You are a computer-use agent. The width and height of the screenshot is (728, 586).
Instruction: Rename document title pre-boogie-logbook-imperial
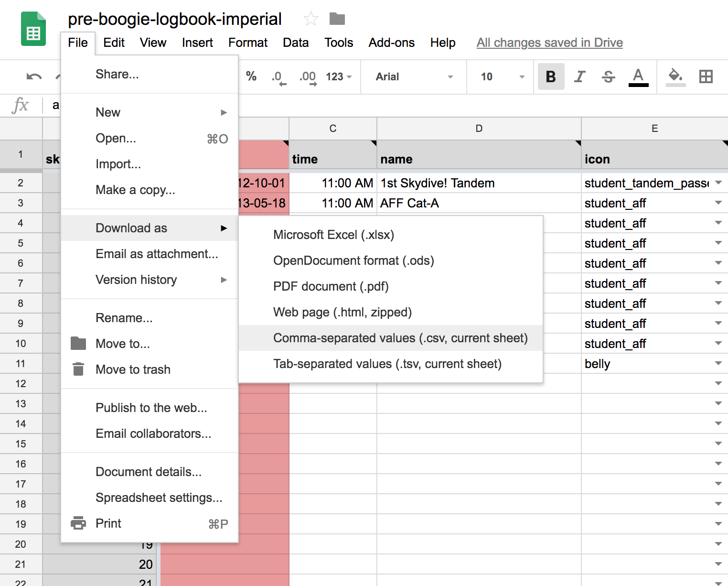[x=175, y=19]
